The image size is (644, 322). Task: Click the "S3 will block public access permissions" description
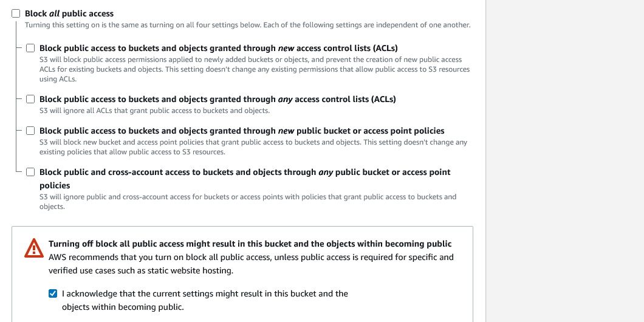click(250, 60)
